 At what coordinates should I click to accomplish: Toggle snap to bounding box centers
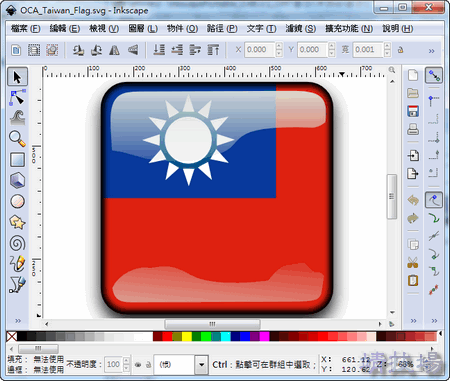pyautogui.click(x=434, y=173)
